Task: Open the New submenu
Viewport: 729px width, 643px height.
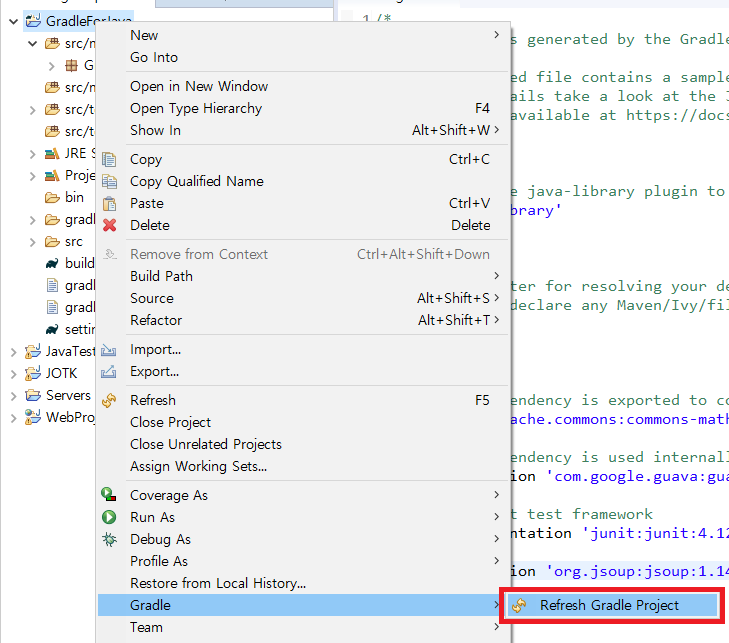Action: pos(304,35)
